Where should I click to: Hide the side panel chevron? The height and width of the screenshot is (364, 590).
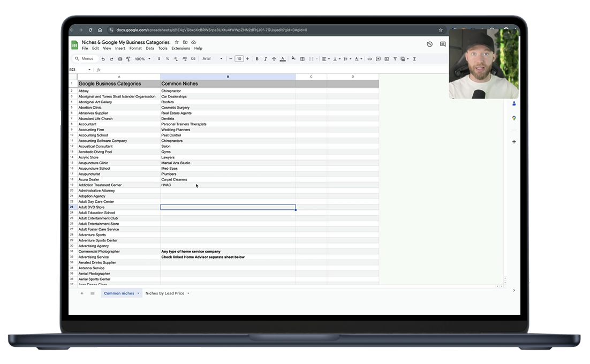pyautogui.click(x=514, y=290)
